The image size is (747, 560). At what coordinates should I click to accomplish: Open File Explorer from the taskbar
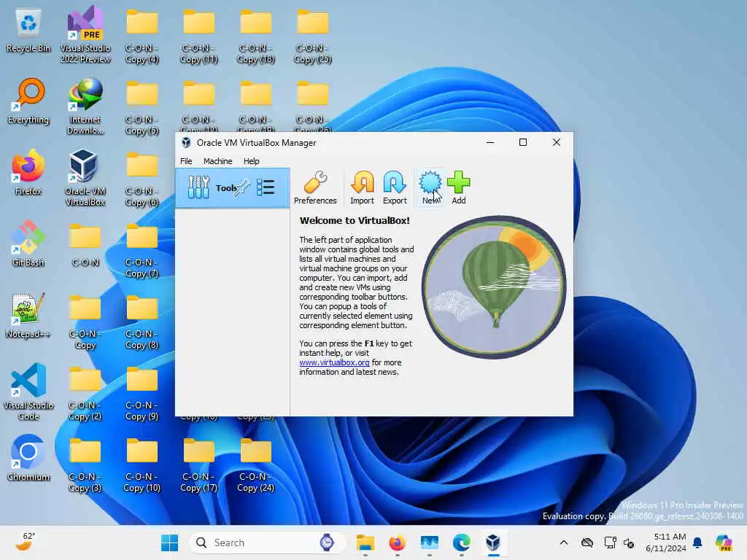(365, 542)
